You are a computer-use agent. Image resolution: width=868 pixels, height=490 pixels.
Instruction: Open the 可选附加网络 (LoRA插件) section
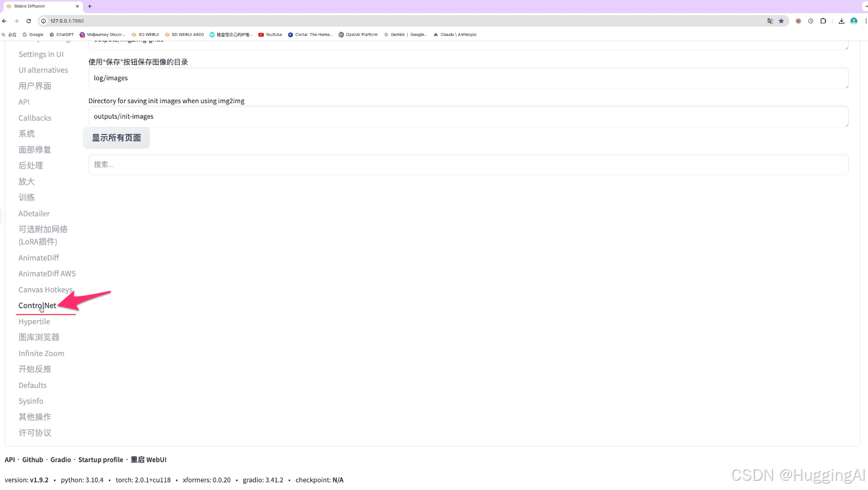(43, 235)
